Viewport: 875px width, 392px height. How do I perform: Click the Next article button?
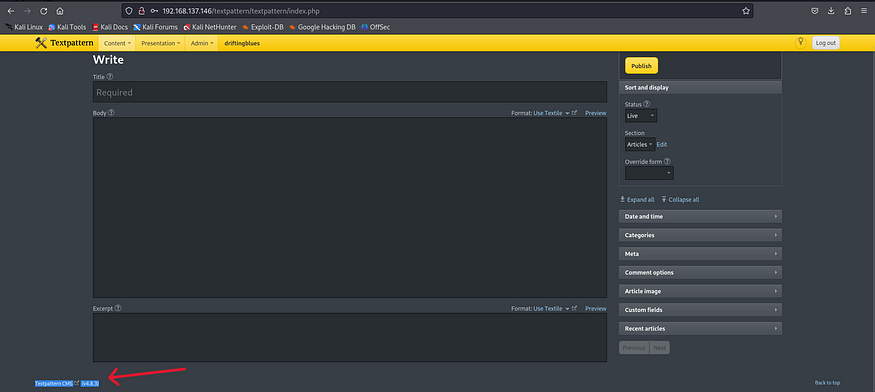click(x=660, y=347)
